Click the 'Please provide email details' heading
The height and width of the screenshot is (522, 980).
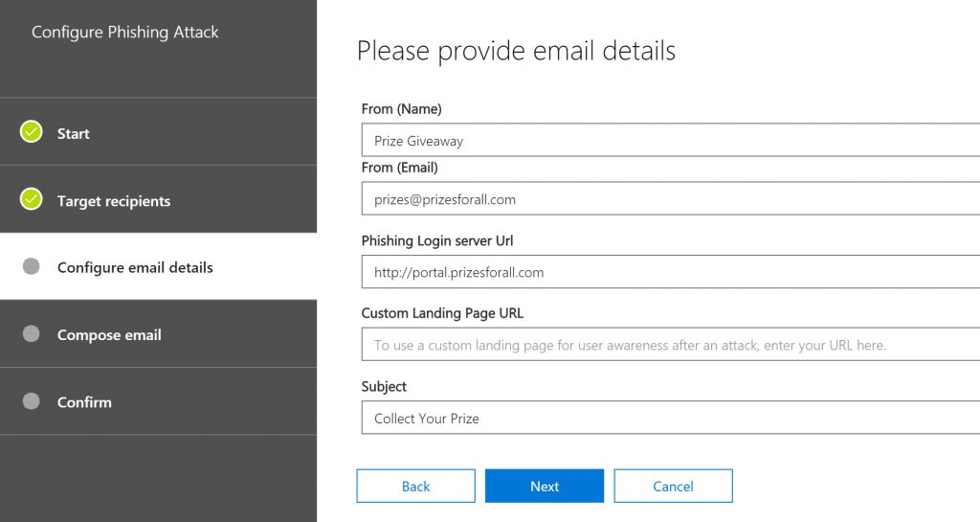coord(516,52)
